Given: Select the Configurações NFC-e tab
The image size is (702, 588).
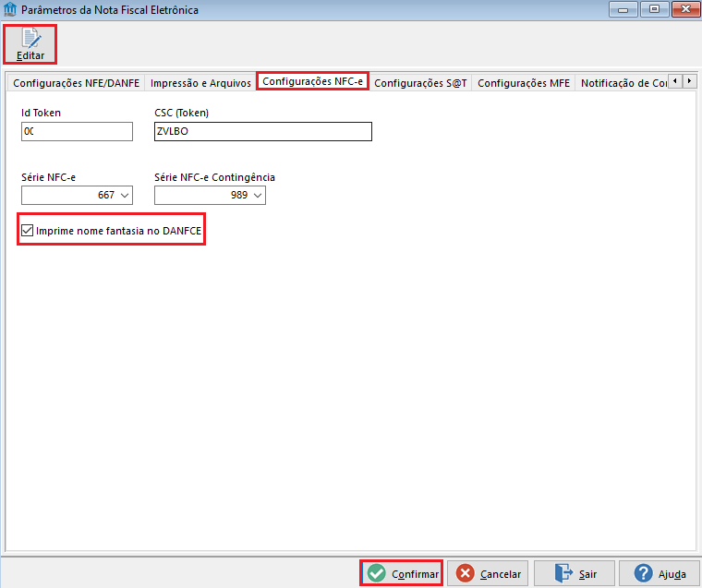Looking at the screenshot, I should (312, 81).
